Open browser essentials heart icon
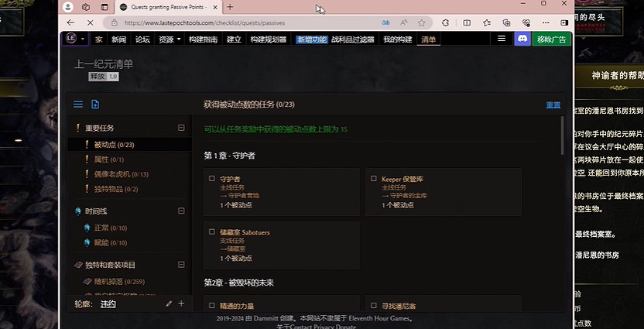This screenshot has width=644, height=329. tap(526, 23)
